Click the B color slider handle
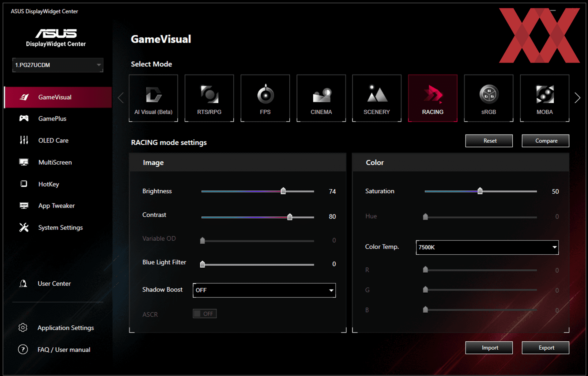The width and height of the screenshot is (588, 376). 425,310
